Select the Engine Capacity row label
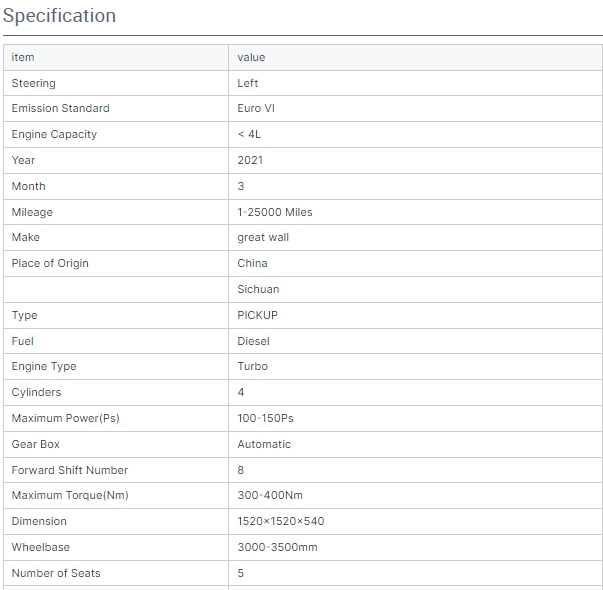Viewport: 603px width, 590px height. tap(54, 134)
